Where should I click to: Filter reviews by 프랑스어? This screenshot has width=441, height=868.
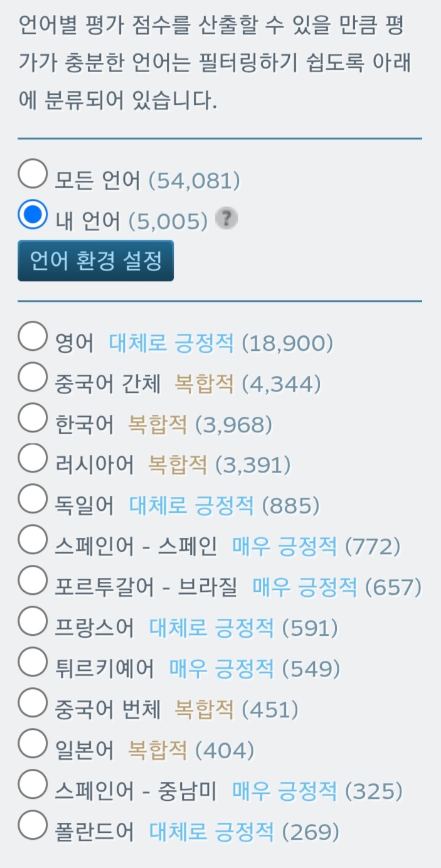33,621
